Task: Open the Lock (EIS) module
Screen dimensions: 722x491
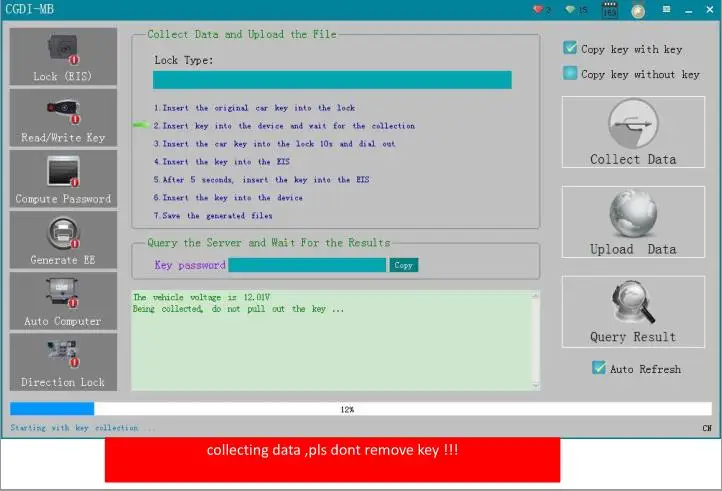Action: (x=63, y=57)
